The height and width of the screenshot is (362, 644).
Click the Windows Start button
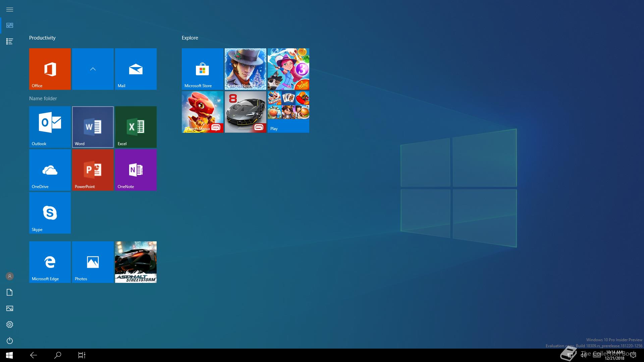click(9, 355)
